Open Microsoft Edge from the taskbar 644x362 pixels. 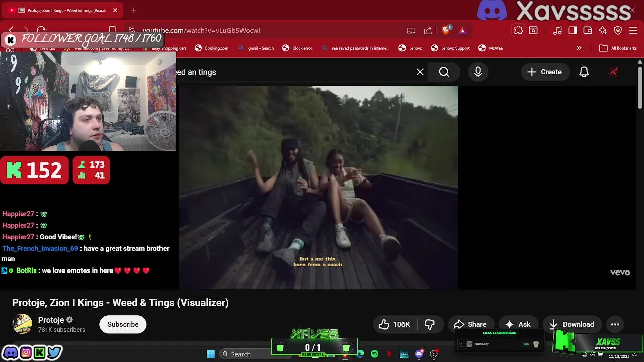(360, 354)
